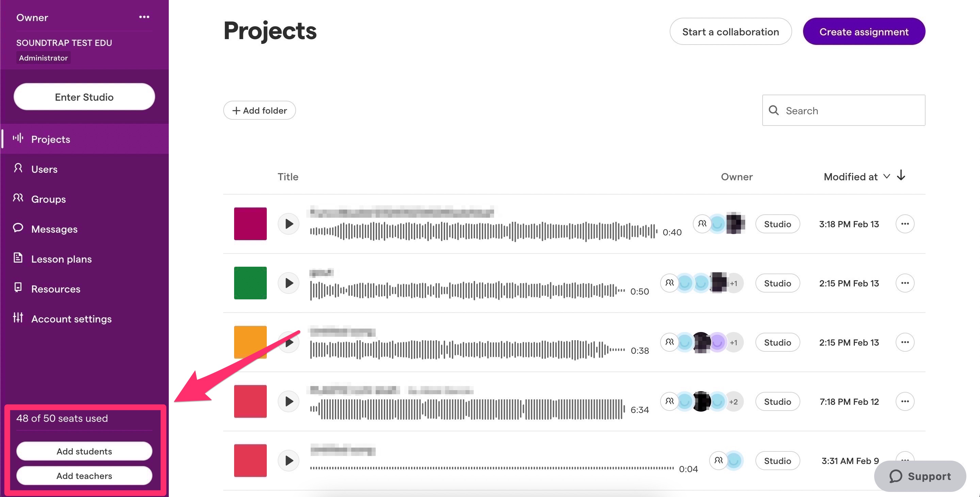Click the collaborators icon on the 0:40 project
Viewport: 980px width, 497px height.
click(702, 223)
